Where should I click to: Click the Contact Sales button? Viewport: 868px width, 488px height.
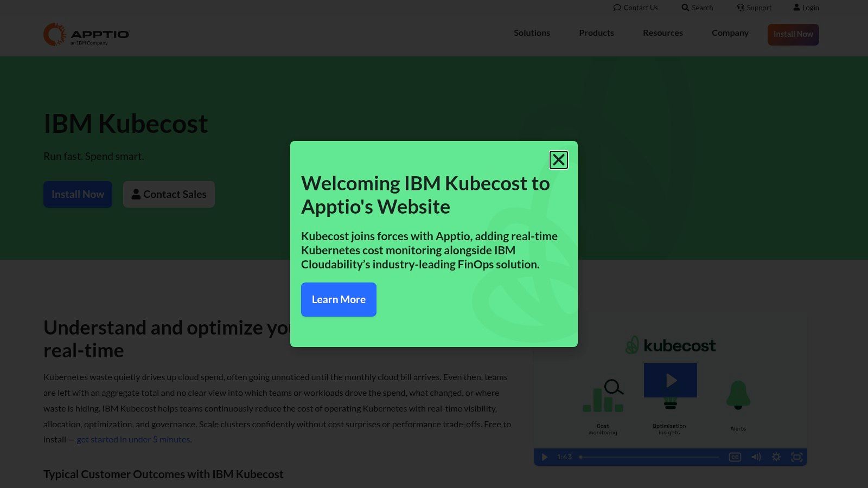169,194
